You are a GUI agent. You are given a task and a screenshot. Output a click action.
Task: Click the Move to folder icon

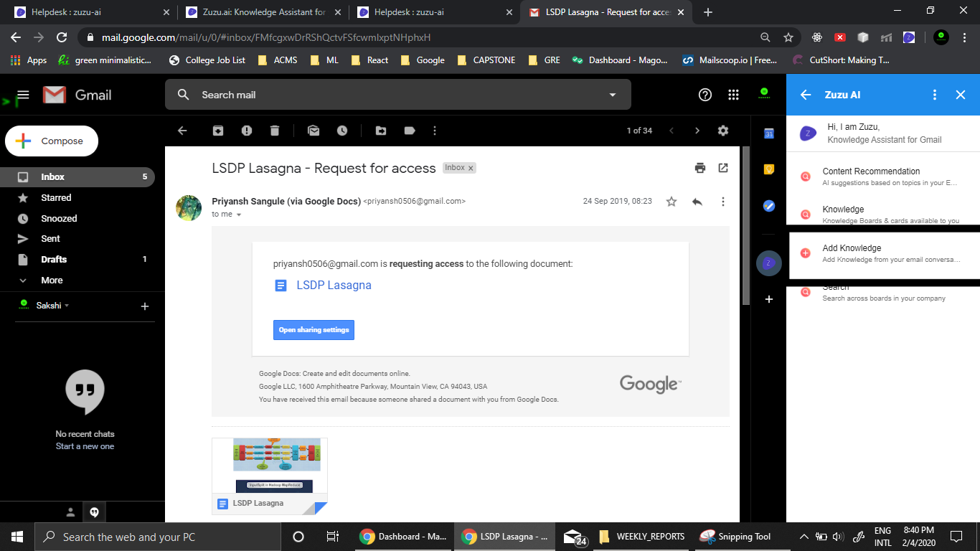pyautogui.click(x=381, y=131)
